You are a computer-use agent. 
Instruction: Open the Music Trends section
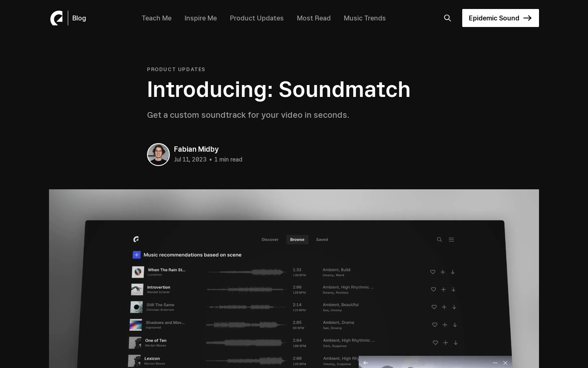click(365, 18)
